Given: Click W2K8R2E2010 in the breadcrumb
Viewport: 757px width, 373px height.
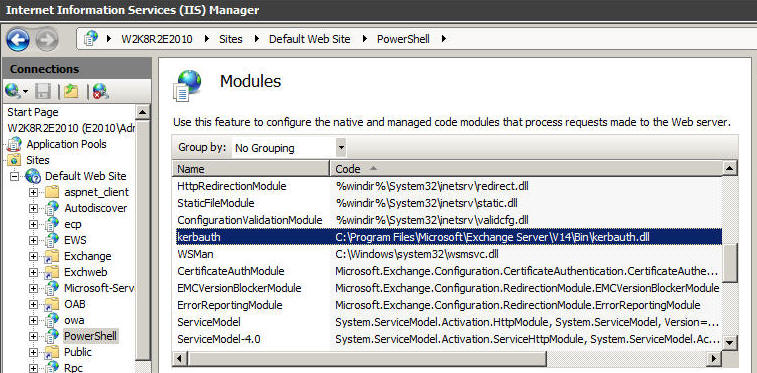Looking at the screenshot, I should (x=156, y=39).
